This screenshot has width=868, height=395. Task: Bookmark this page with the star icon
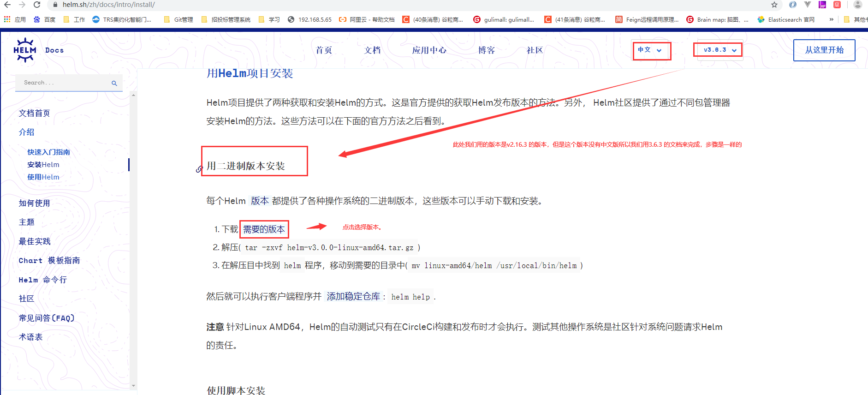click(x=774, y=5)
